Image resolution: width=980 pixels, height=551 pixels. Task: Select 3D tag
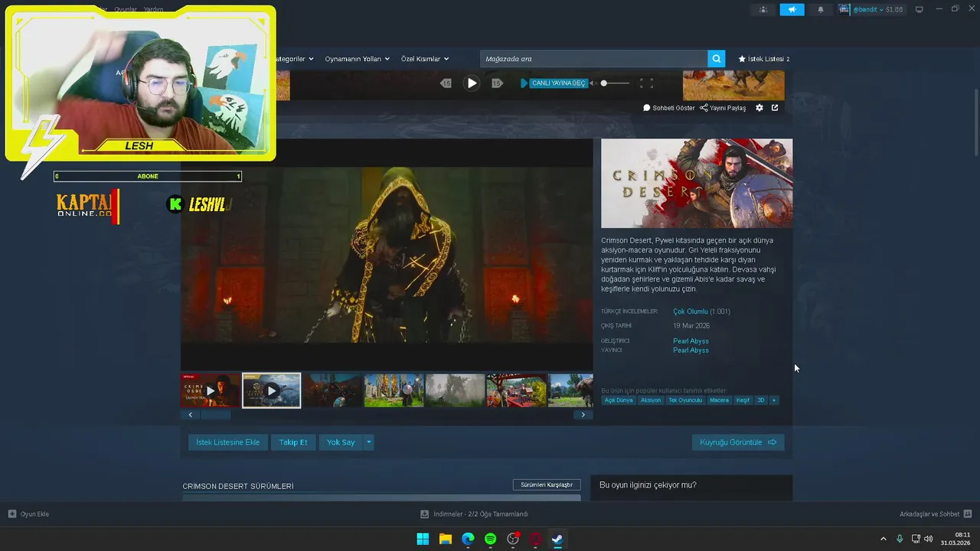pyautogui.click(x=761, y=400)
